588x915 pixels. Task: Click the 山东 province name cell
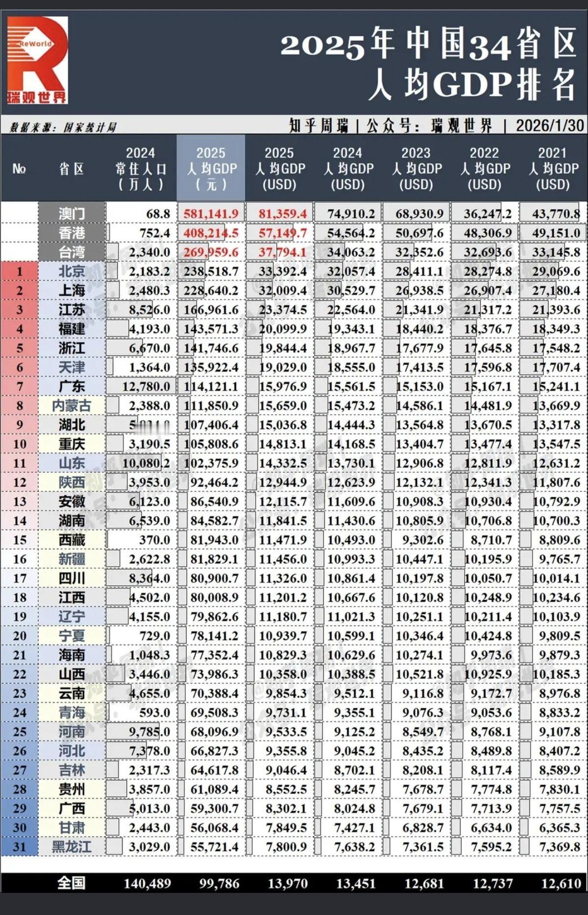click(x=72, y=463)
